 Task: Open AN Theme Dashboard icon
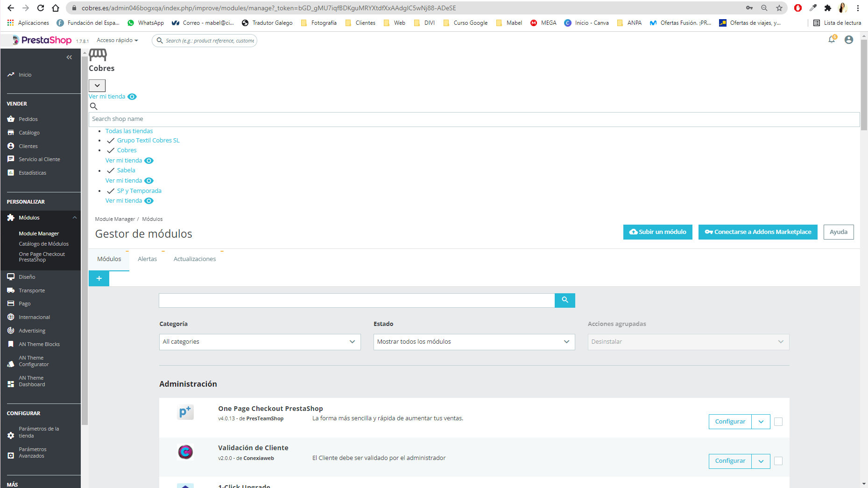pyautogui.click(x=11, y=384)
